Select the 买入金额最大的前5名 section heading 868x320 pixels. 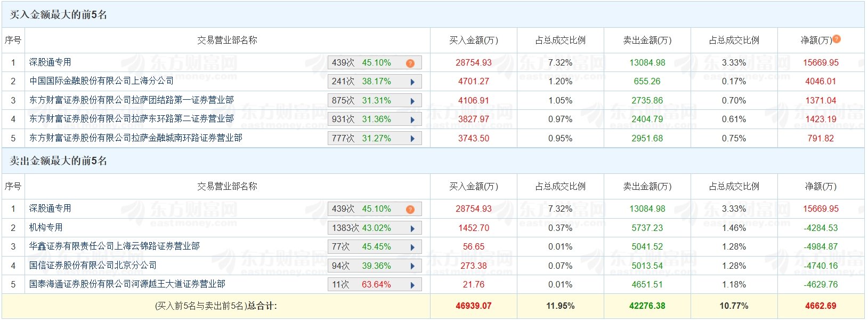tap(59, 15)
